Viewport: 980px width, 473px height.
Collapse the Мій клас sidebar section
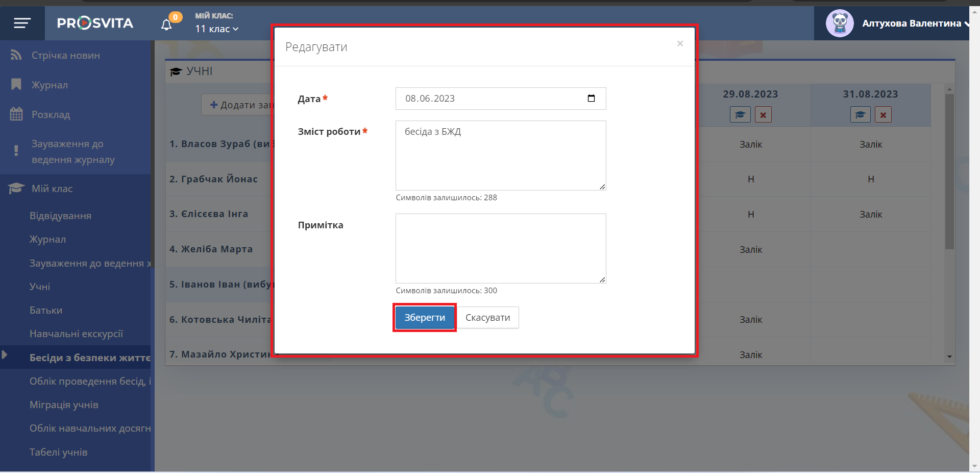point(52,188)
